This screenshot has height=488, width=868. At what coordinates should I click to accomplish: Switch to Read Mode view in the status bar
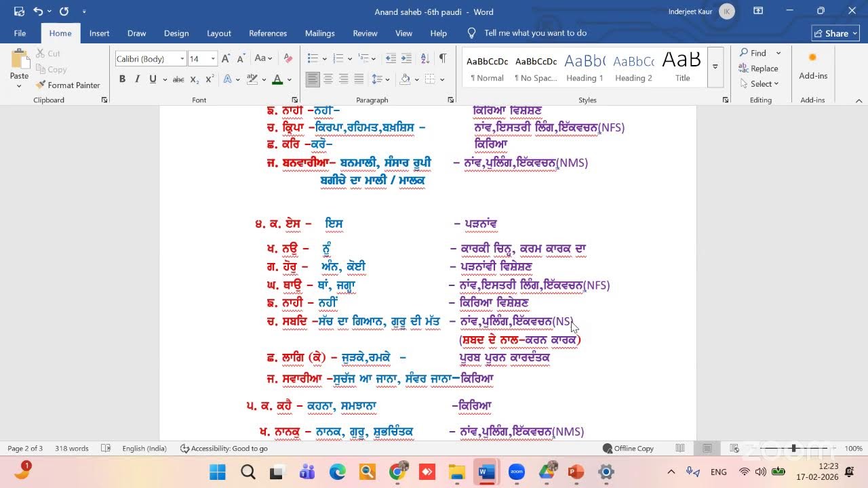coord(680,448)
